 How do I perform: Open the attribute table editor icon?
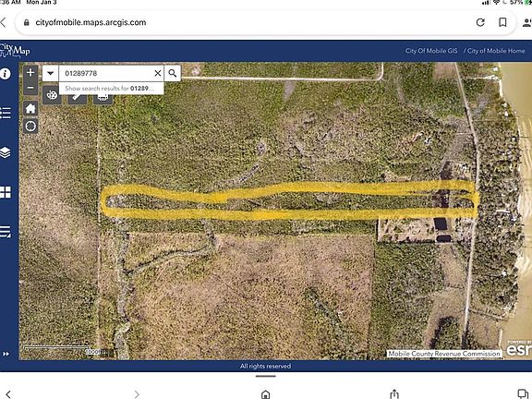point(6,232)
